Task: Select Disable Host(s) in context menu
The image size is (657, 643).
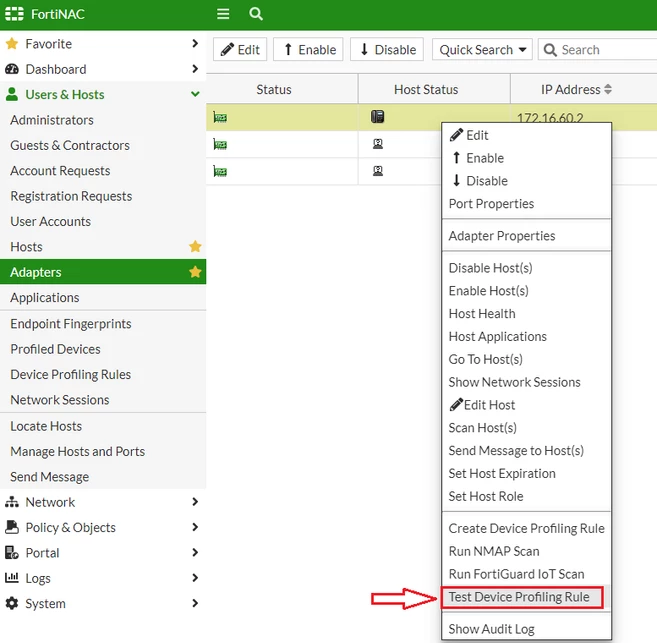Action: (x=526, y=268)
